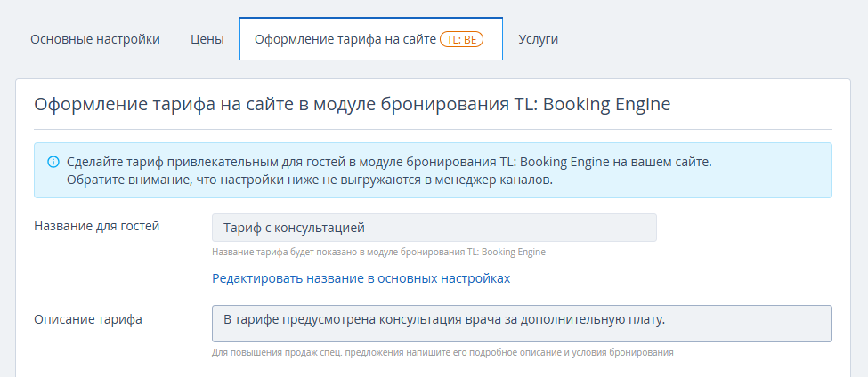This screenshot has width=868, height=377.
Task: Click notice text Сделайте тариф привлекательным
Action: point(389,163)
